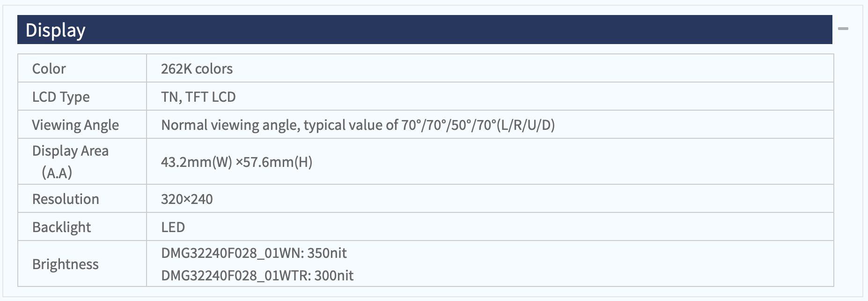The width and height of the screenshot is (868, 301).
Task: Click the Display section header bar
Action: coord(425,30)
